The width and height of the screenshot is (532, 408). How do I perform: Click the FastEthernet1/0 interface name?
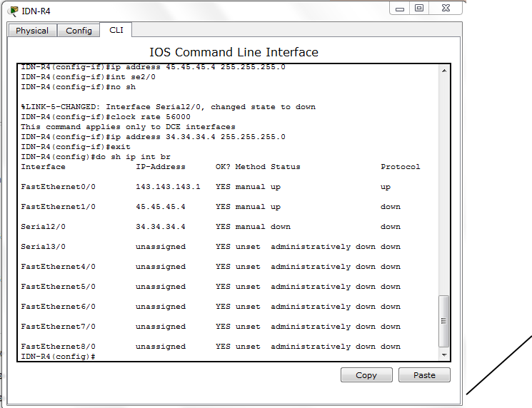[x=58, y=207]
